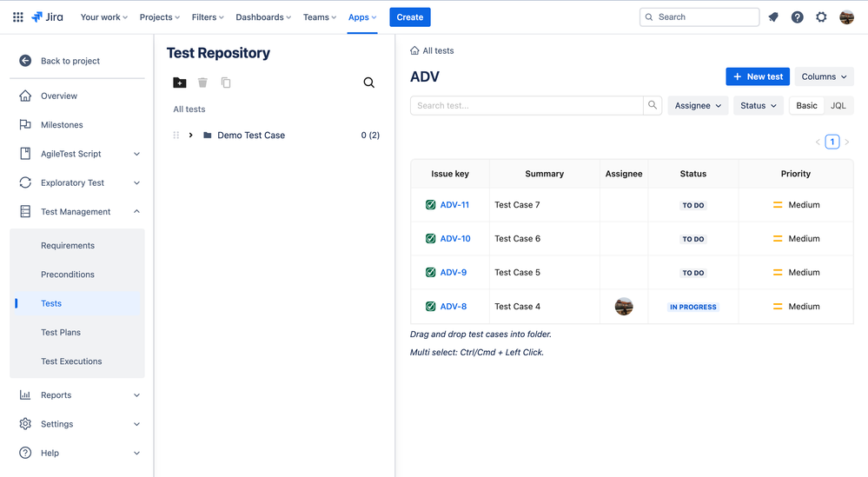Select All tests in the repository tree
This screenshot has height=477, width=868.
(x=189, y=109)
